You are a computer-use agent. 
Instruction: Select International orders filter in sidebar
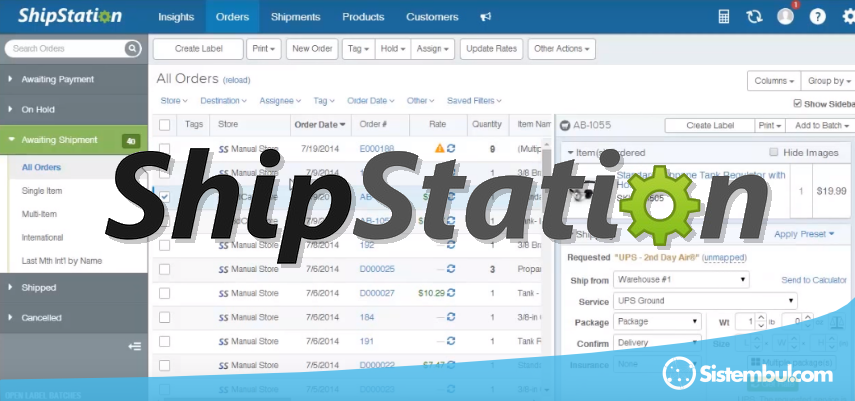coord(42,238)
